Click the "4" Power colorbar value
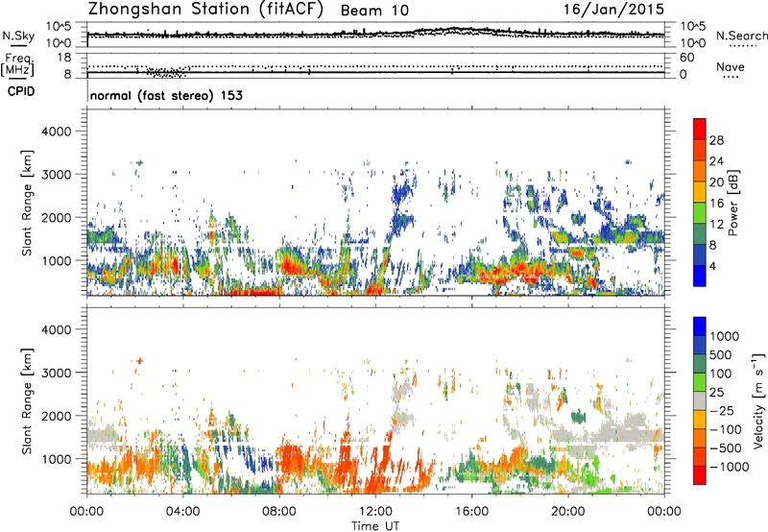The width and height of the screenshot is (768, 532). coord(713,266)
